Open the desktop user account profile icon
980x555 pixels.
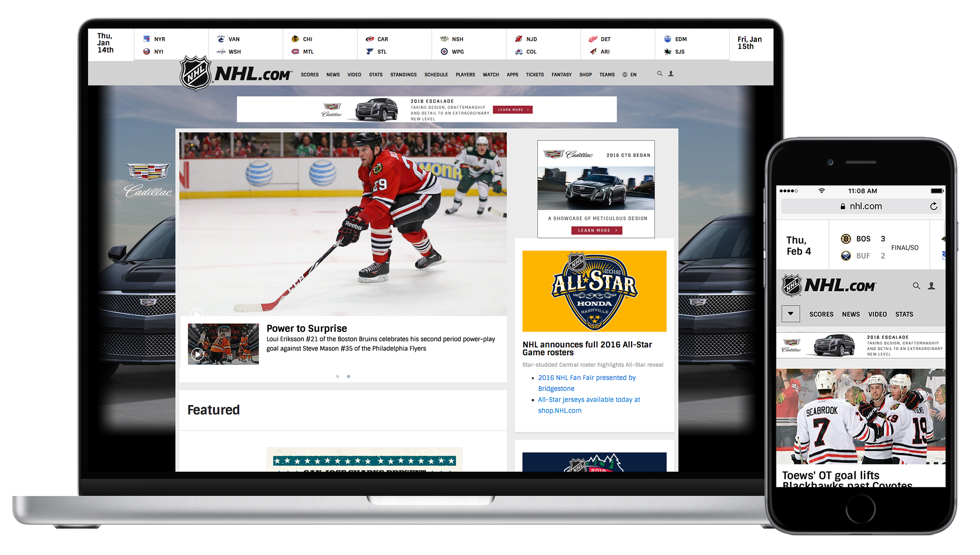tap(671, 73)
